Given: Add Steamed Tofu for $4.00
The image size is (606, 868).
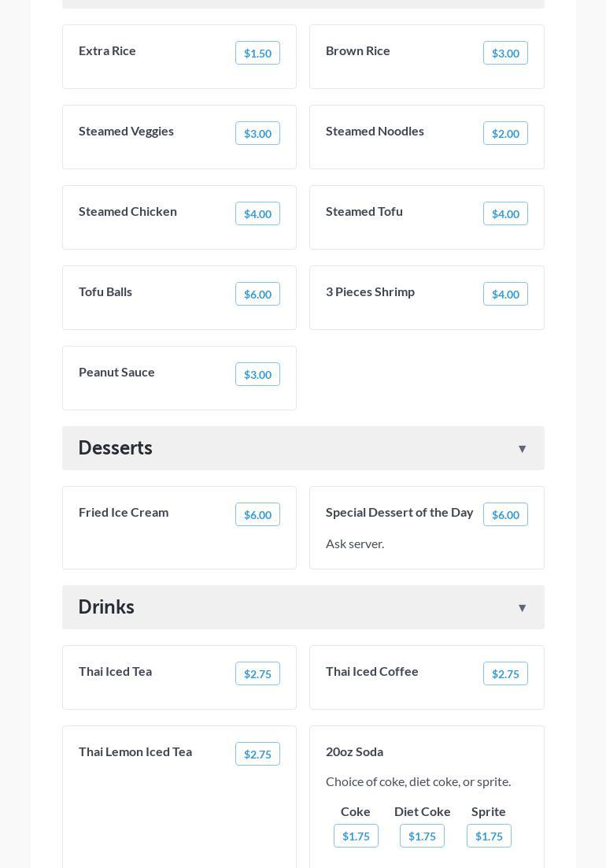Looking at the screenshot, I should [505, 214].
